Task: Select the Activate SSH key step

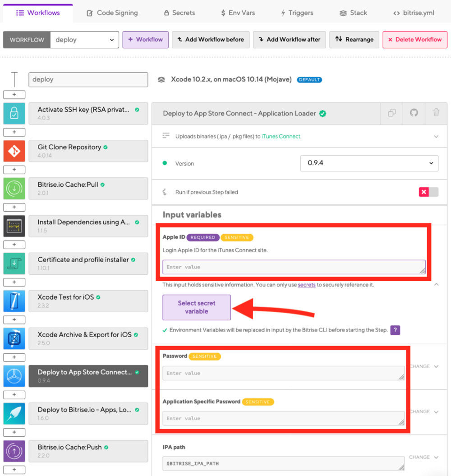Action: (x=88, y=113)
